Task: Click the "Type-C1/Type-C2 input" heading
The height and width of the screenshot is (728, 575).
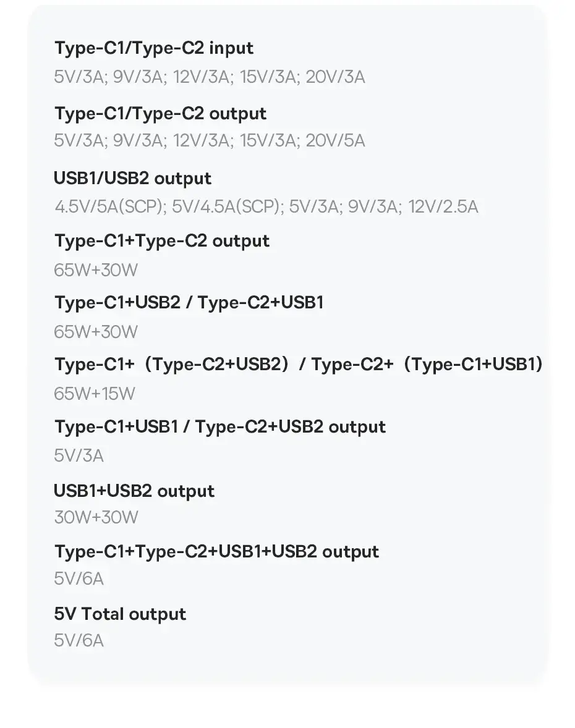Action: (154, 48)
